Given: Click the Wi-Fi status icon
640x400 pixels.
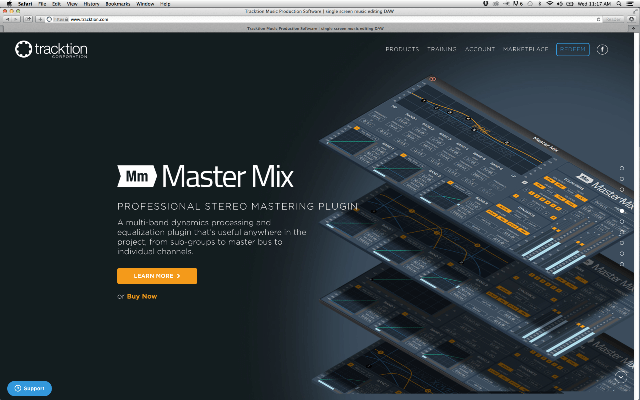Looking at the screenshot, I should tap(550, 4).
